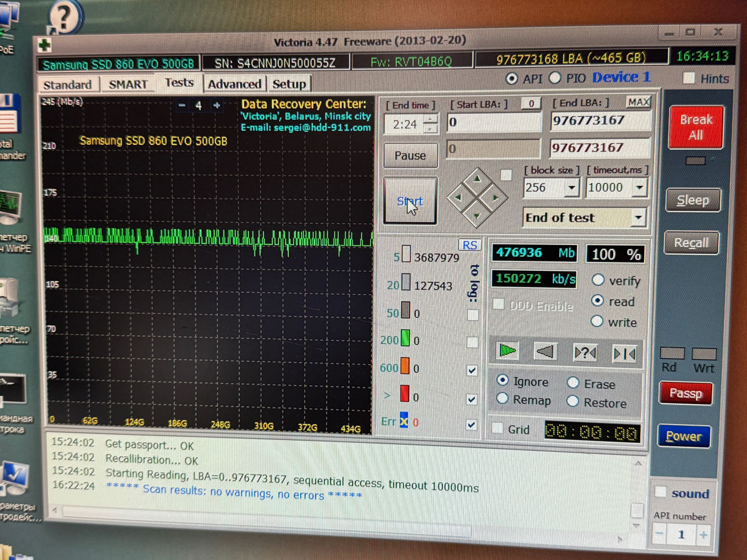The image size is (747, 560).
Task: Open the block size dropdown
Action: (x=571, y=187)
